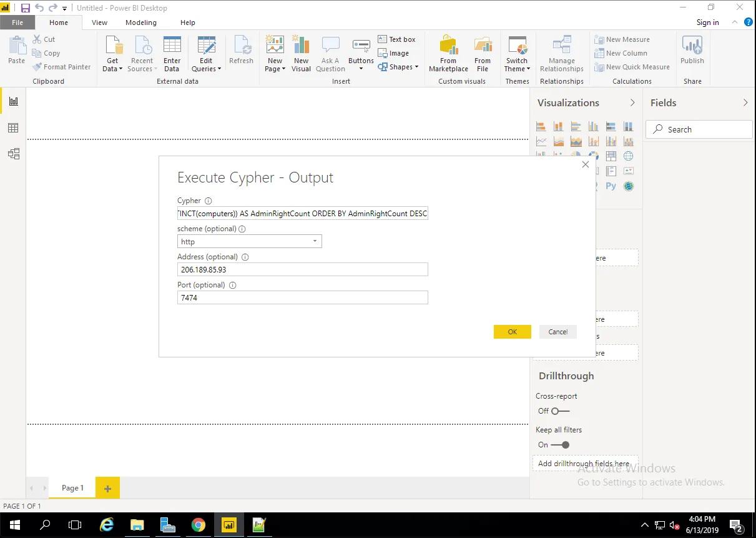The width and height of the screenshot is (756, 538).
Task: Open the Quick Access Toolbar customize arrow
Action: coord(64,9)
